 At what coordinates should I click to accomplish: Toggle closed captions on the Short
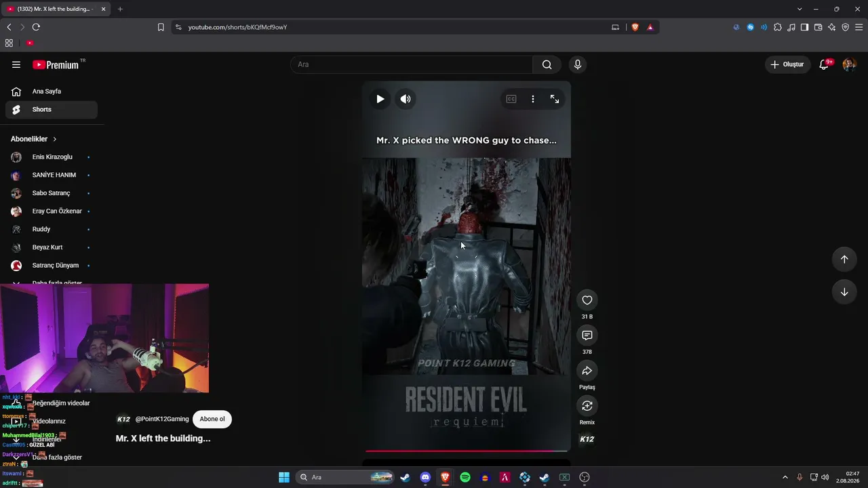pyautogui.click(x=511, y=99)
